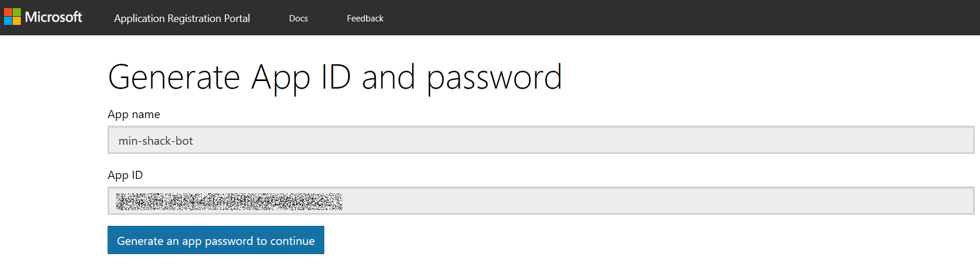The image size is (980, 264).
Task: Click the Microsoft four-square logo icon
Action: (12, 17)
